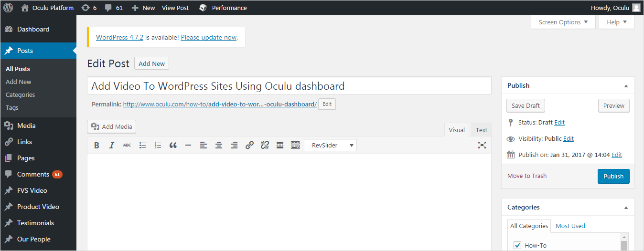The height and width of the screenshot is (251, 644).
Task: Open Comments in the sidebar menu
Action: 38,174
